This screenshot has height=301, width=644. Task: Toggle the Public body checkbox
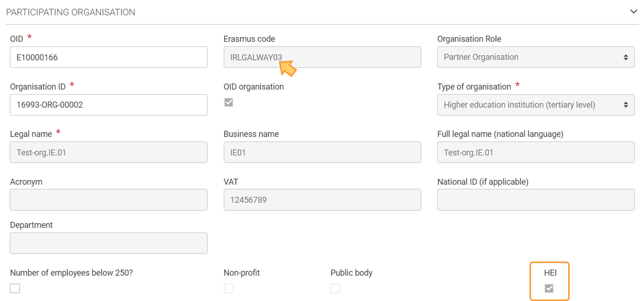(335, 288)
